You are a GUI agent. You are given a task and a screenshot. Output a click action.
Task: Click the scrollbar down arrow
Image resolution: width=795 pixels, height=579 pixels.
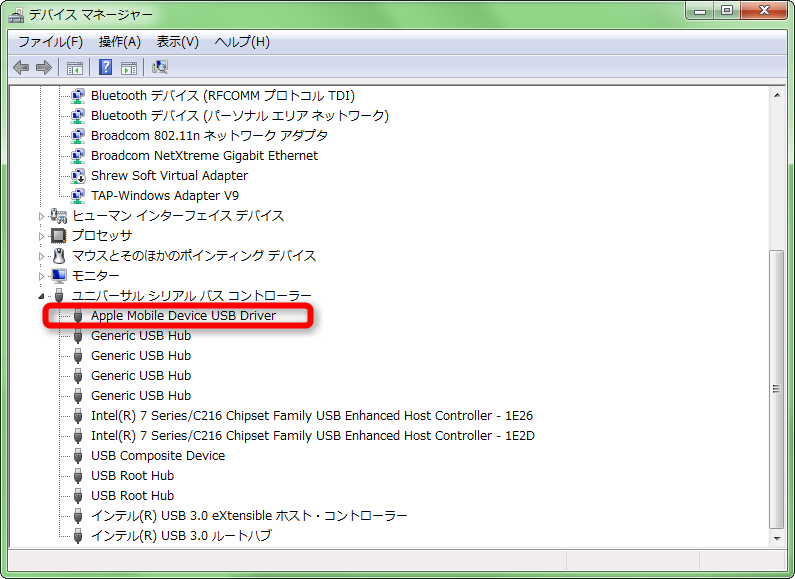pos(777,538)
